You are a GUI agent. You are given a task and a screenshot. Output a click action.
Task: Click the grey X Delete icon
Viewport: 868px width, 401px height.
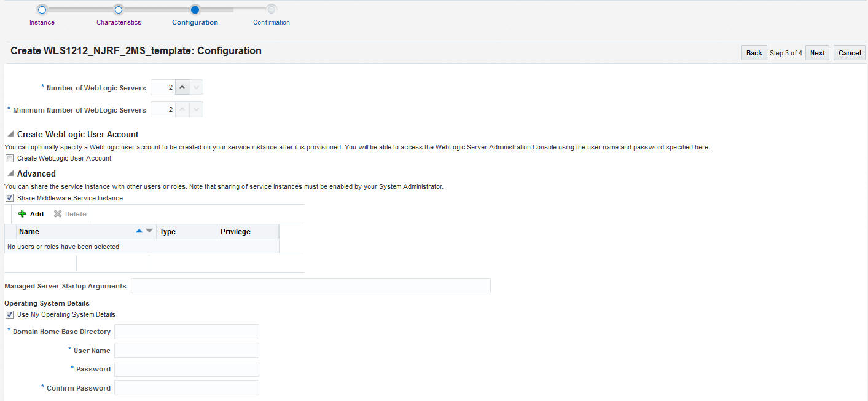tap(58, 214)
